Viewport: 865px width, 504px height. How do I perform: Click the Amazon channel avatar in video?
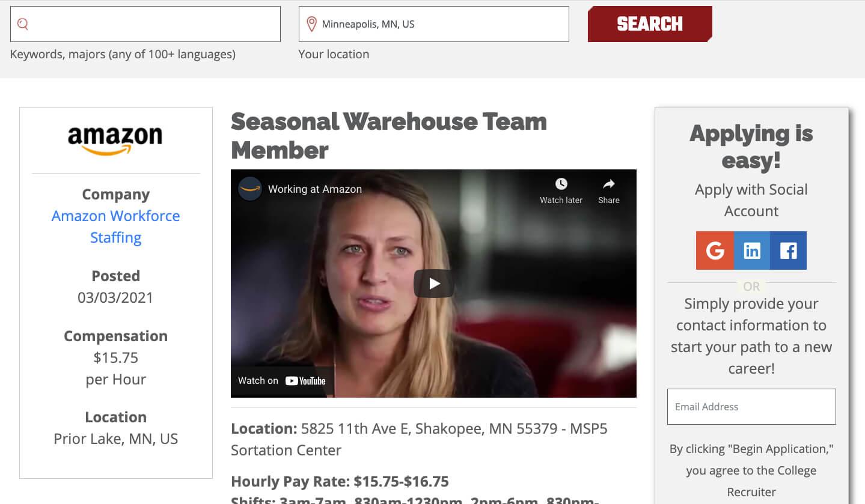point(249,189)
